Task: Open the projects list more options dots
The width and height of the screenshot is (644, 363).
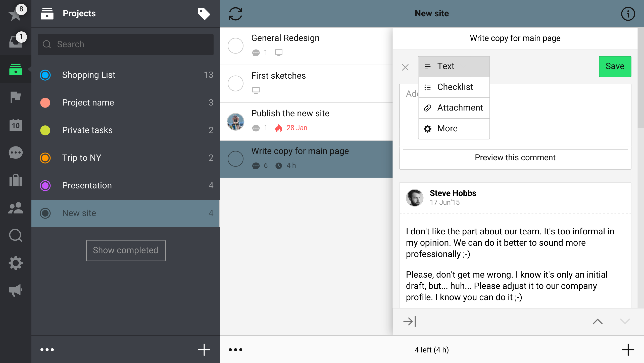Action: tap(47, 349)
